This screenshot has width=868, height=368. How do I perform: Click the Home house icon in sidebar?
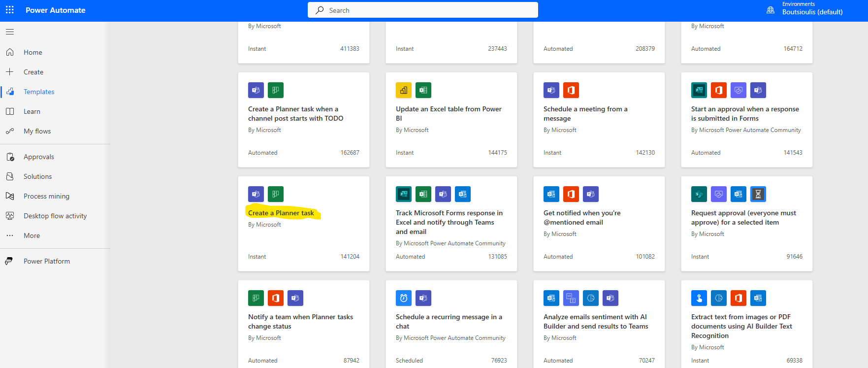tap(10, 52)
